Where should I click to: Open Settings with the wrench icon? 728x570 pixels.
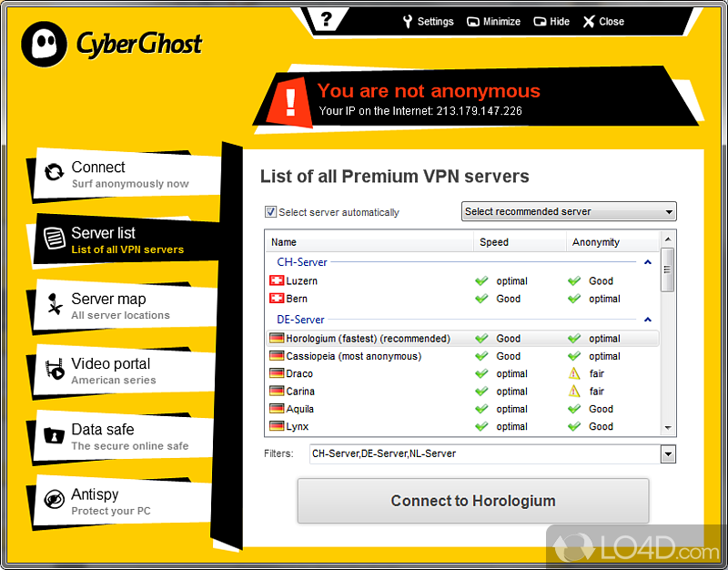point(408,21)
